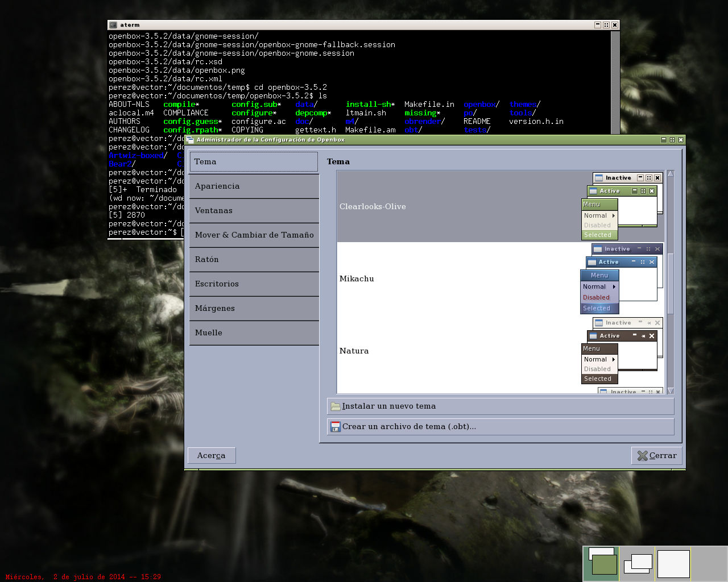Select the Tema tab
The height and width of the screenshot is (582, 728).
point(254,162)
